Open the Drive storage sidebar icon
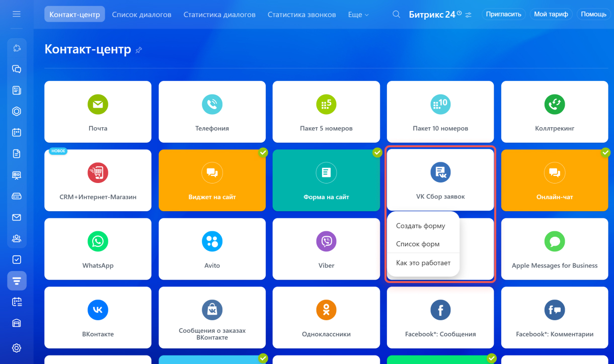Screen dimensions: 614x364 pos(17,196)
